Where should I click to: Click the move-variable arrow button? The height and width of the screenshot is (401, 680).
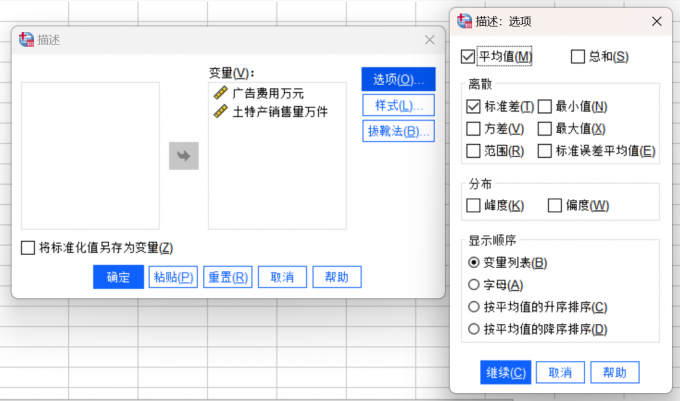(184, 156)
